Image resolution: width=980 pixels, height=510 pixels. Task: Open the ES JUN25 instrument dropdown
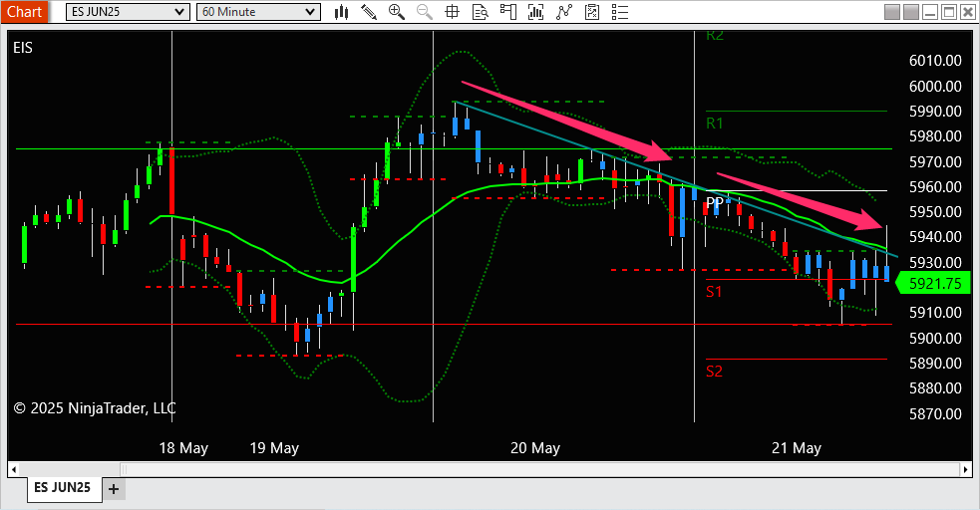coord(128,12)
